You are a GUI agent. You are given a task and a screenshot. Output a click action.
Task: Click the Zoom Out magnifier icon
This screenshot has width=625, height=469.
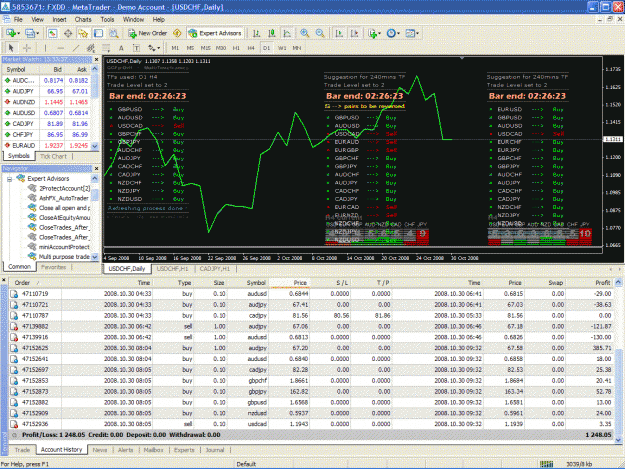tap(320, 33)
